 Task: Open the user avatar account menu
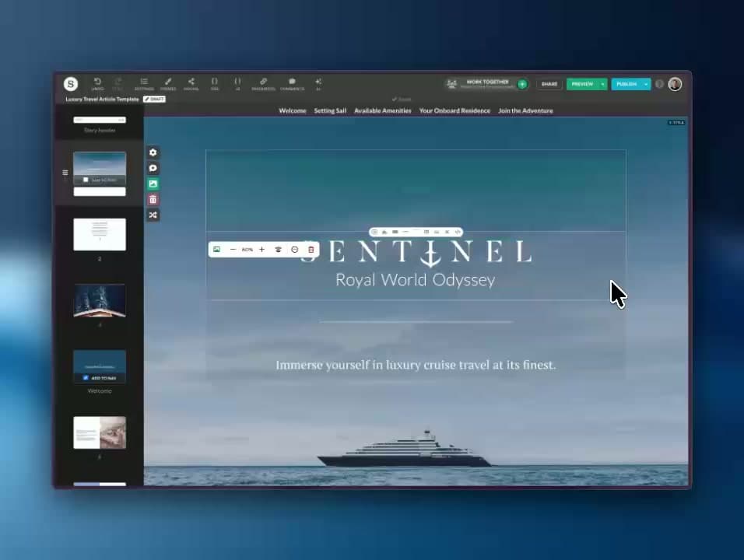coord(675,84)
